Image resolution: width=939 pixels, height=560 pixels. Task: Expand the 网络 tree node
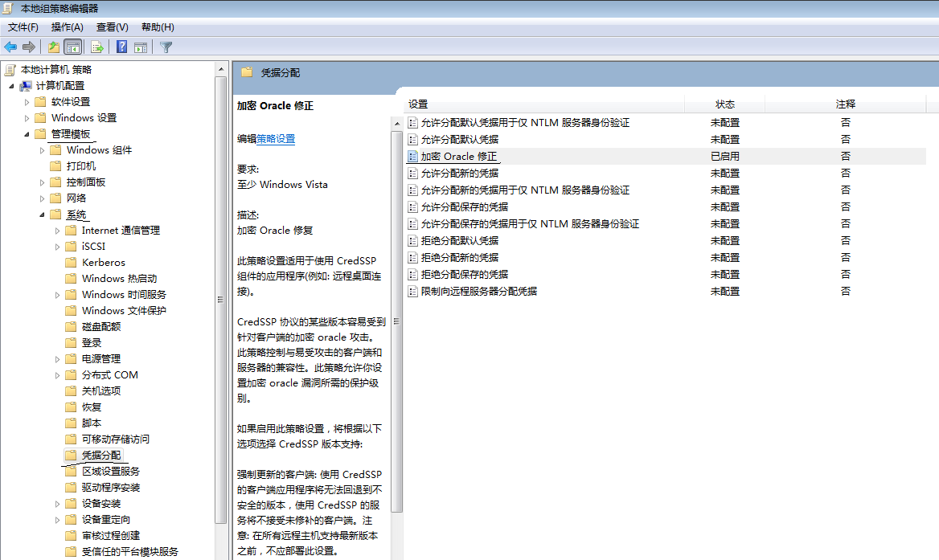click(43, 198)
